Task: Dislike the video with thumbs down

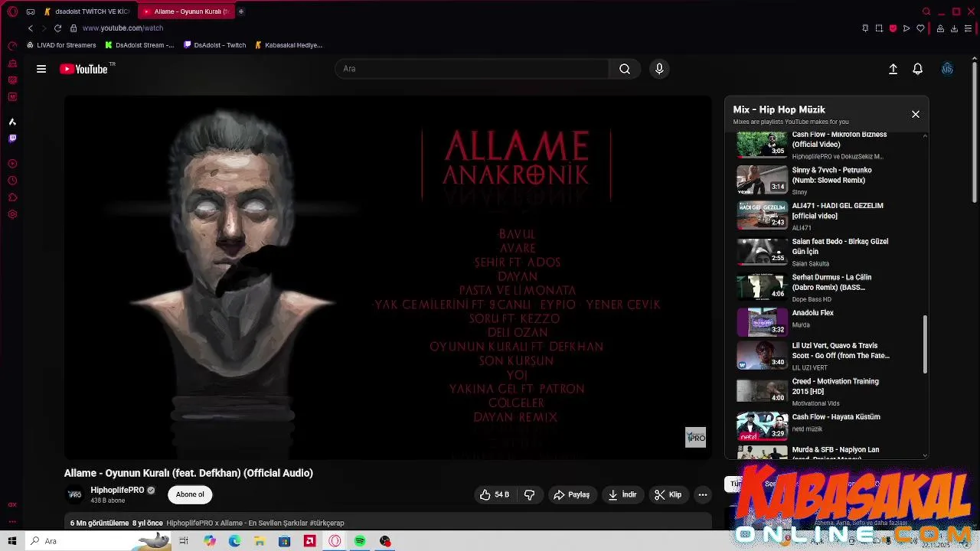Action: (x=530, y=495)
